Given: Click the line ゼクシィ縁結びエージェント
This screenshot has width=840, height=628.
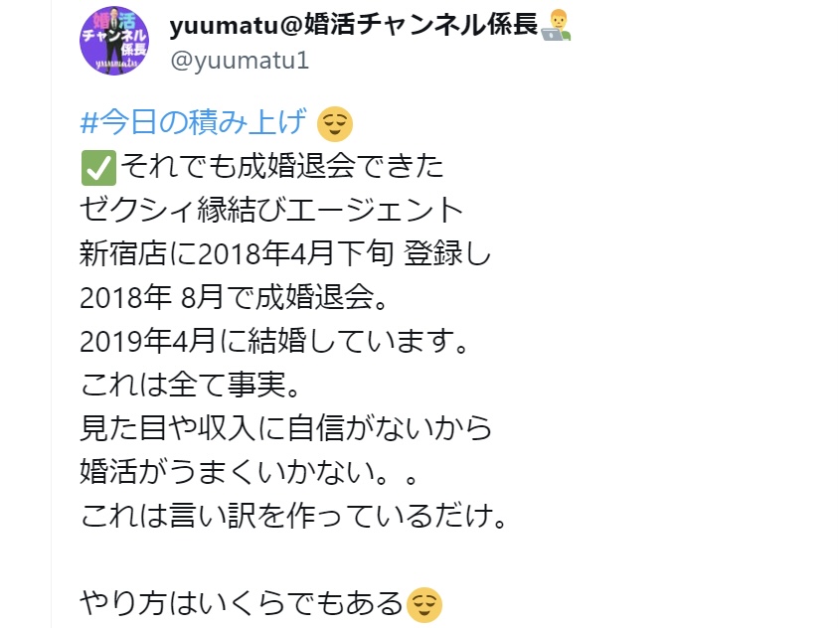Looking at the screenshot, I should (x=271, y=210).
